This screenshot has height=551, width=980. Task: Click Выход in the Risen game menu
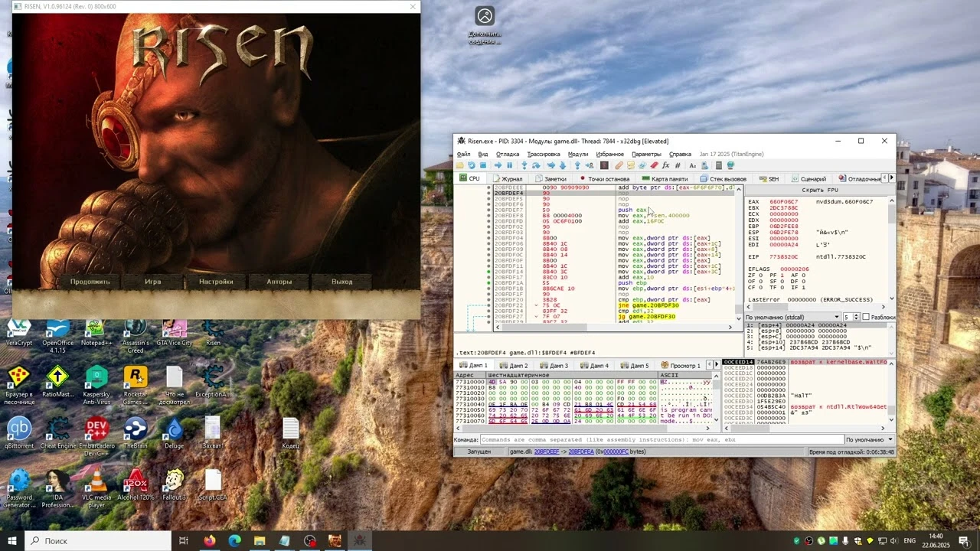(341, 281)
